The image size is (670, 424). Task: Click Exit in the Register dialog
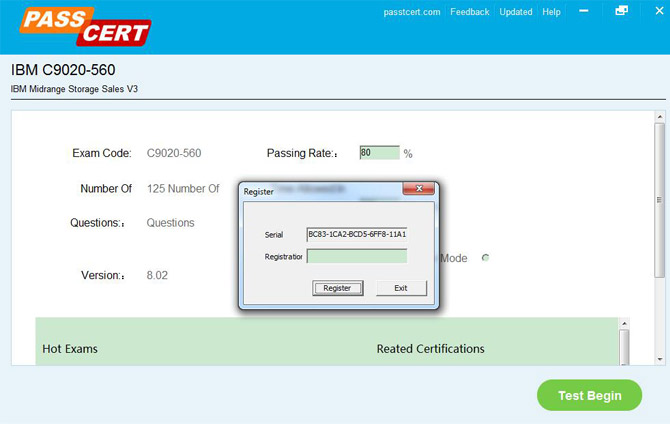click(x=401, y=288)
